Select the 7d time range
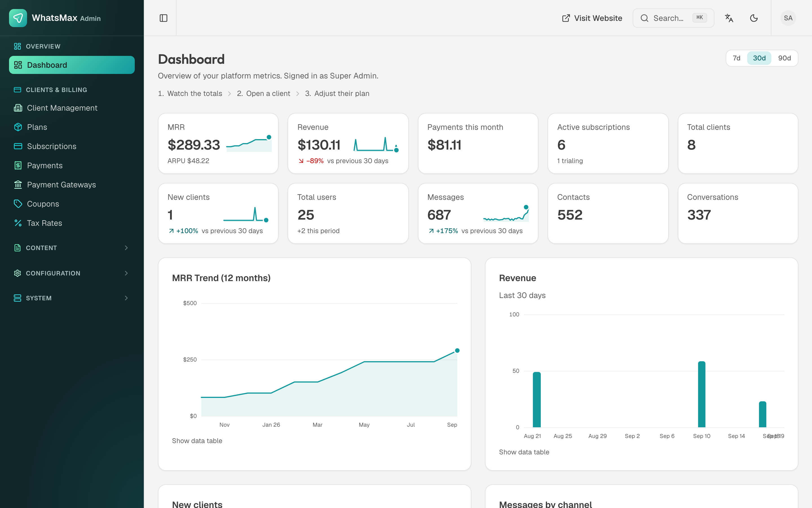This screenshot has height=508, width=812. pos(736,58)
